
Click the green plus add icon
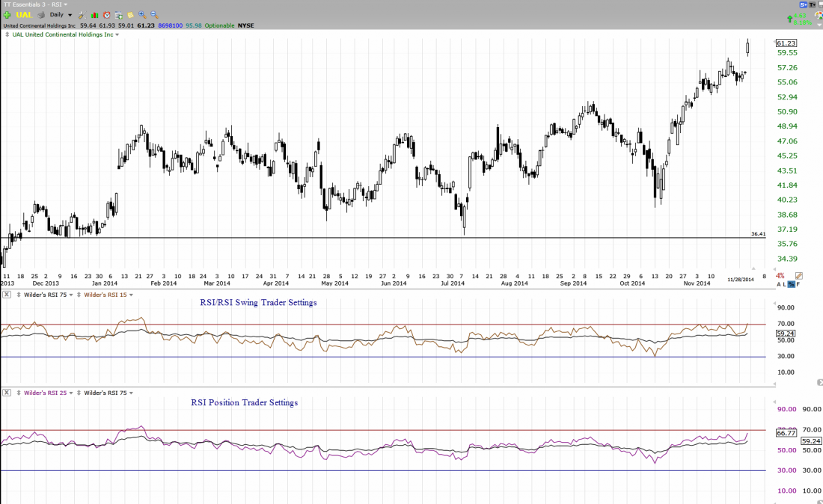(x=7, y=15)
